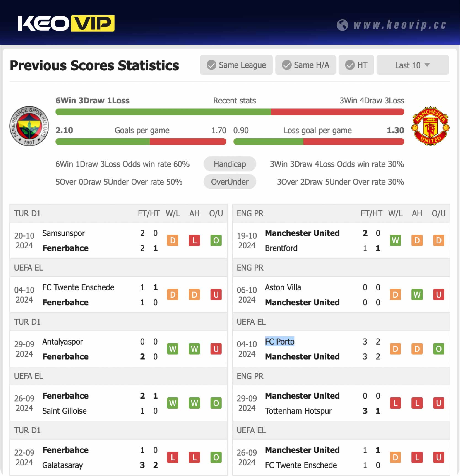Click the green O badge for Samsunspor vs Fenerbahce
Image resolution: width=460 pixels, height=476 pixels.
click(216, 240)
